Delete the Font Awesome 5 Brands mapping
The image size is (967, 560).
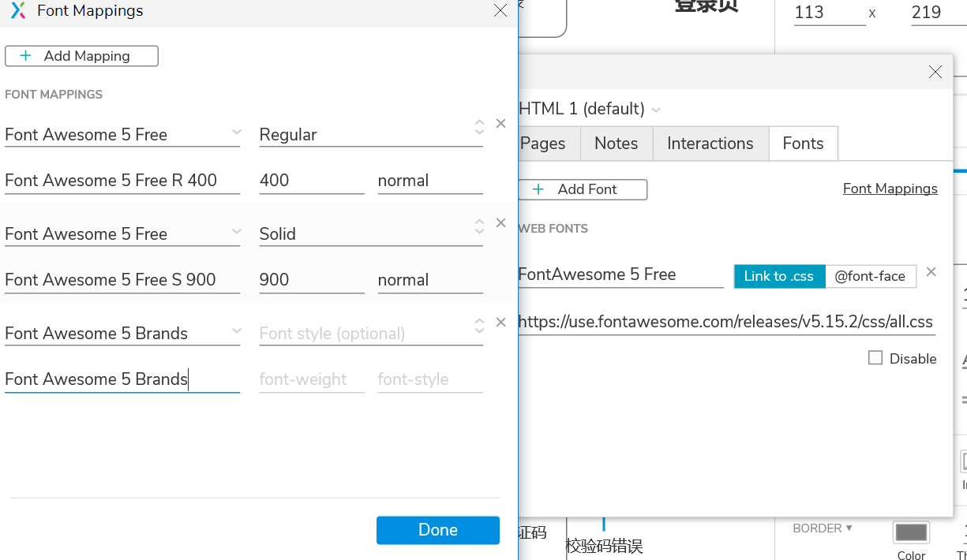click(x=500, y=323)
